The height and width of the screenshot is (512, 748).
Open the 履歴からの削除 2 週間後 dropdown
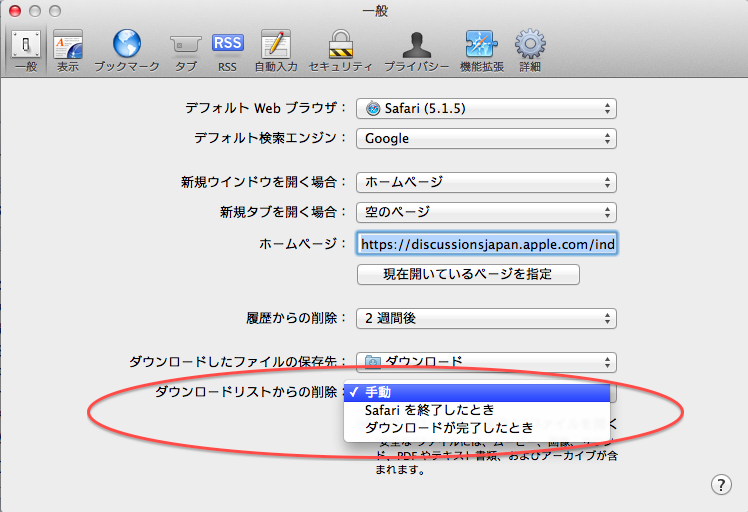point(486,318)
